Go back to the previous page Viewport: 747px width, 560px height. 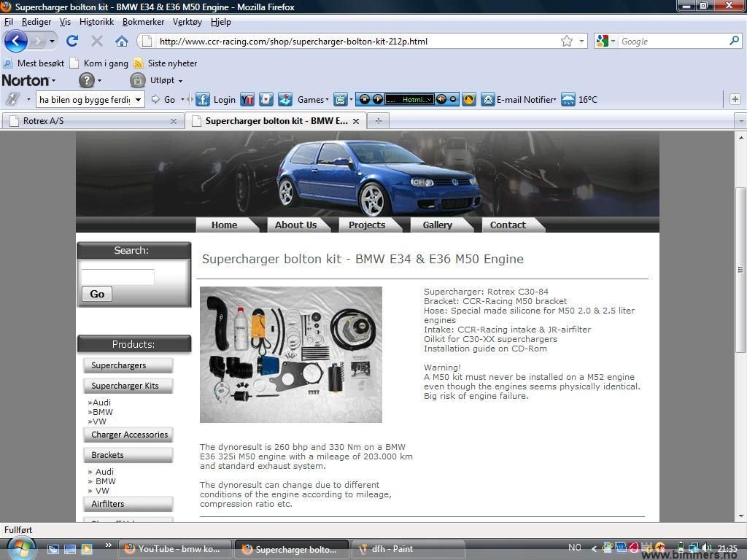click(x=16, y=42)
